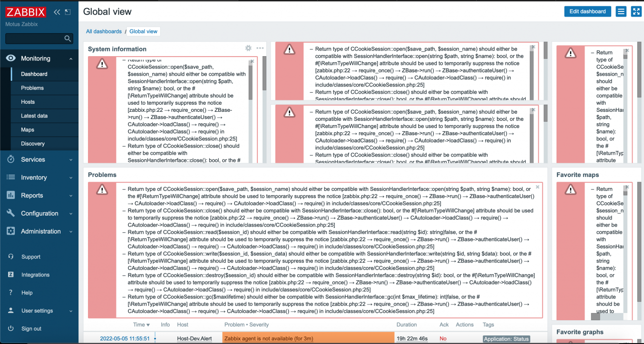644x344 pixels.
Task: Sort problems by Problem column header
Action: pyautogui.click(x=234, y=324)
